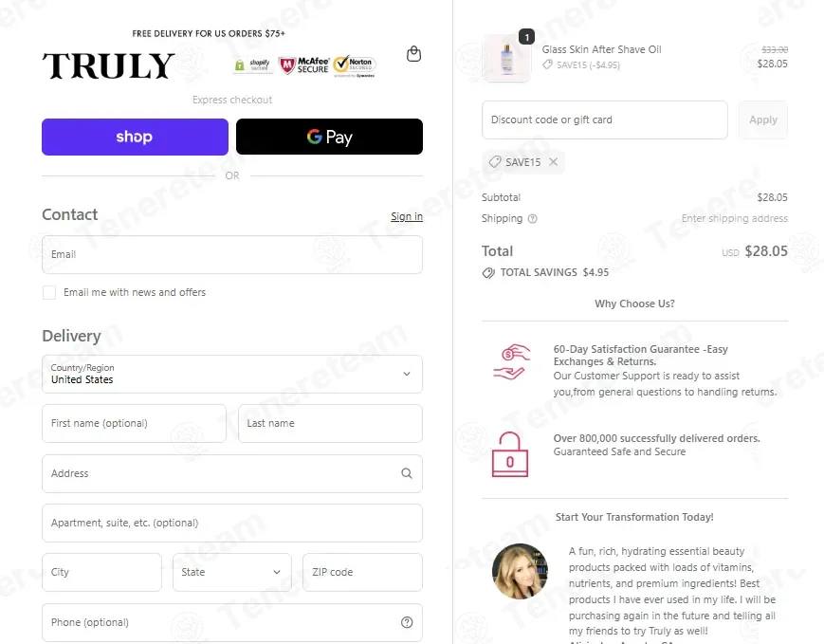Click the Phone field help icon
824x644 pixels.
[407, 622]
